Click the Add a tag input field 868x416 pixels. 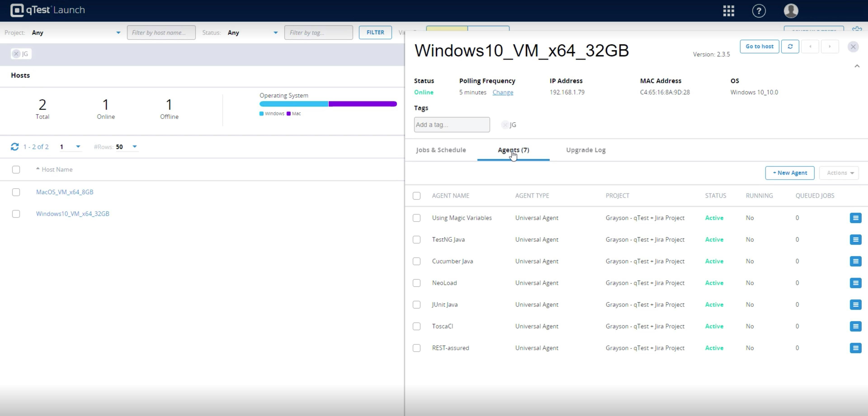(452, 125)
